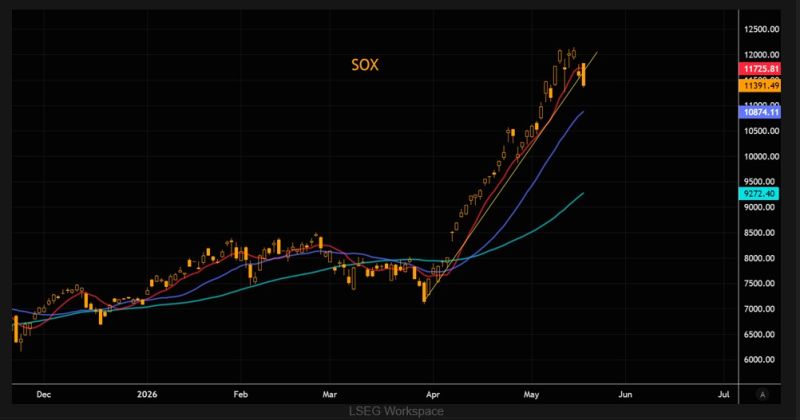Select the blue 10874.11 price label
Screen dimensions: 800x420
point(761,112)
